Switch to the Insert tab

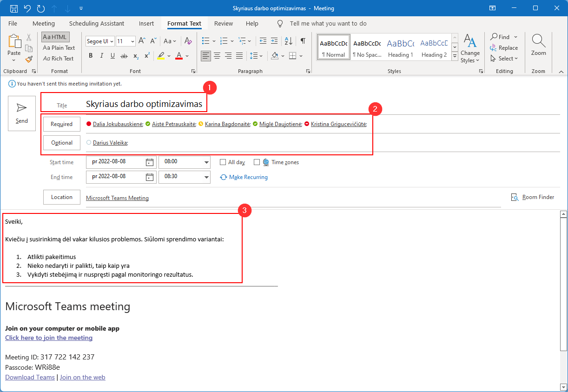pos(146,23)
